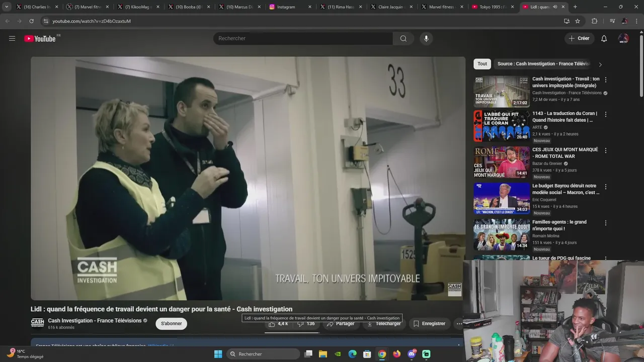Open the tab search dropdown arrow
Viewport: 644px width, 362px height.
[x=7, y=7]
